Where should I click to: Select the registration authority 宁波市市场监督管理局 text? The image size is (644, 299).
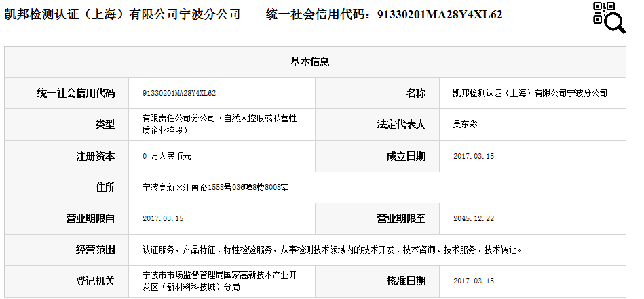(x=220, y=281)
